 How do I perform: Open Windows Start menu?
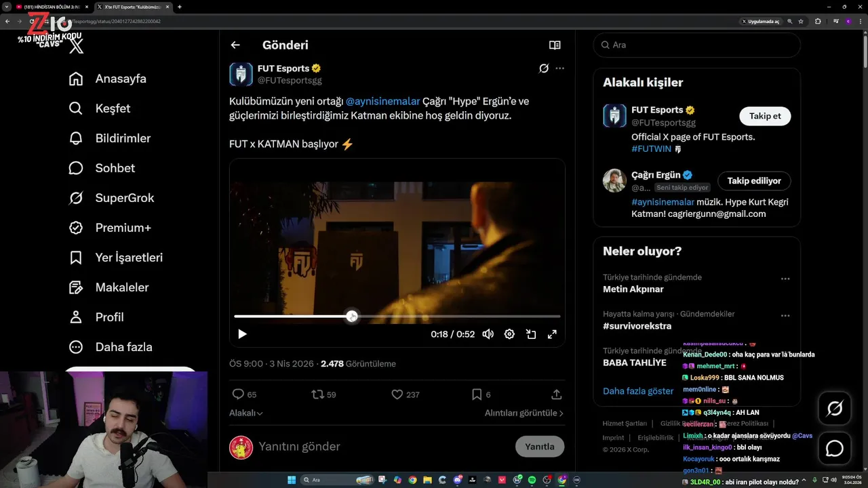pos(292,480)
